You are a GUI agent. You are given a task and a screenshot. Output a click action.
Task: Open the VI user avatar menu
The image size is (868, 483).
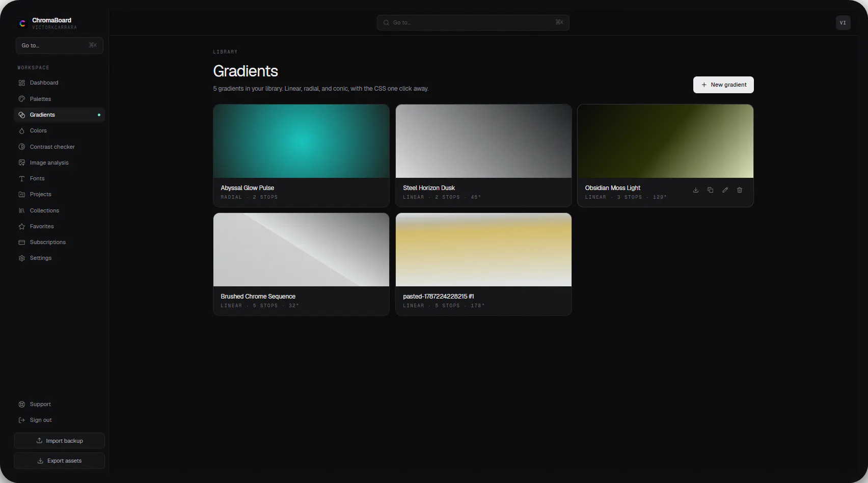843,22
